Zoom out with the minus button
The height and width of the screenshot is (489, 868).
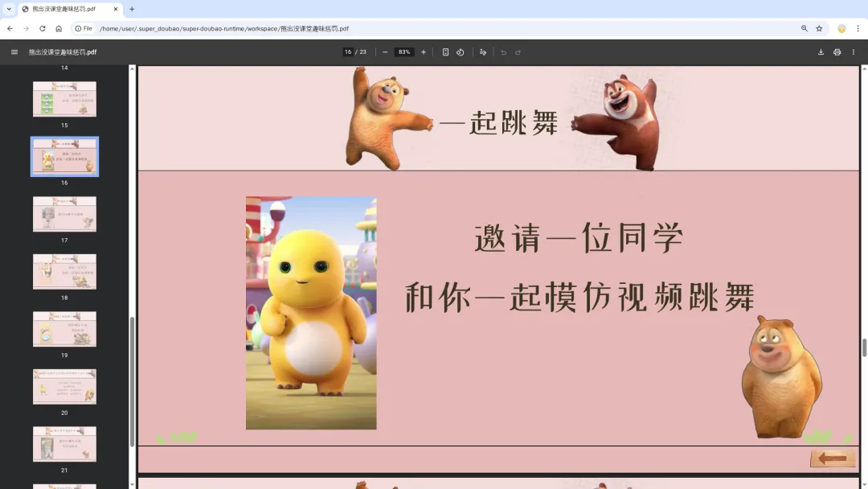click(x=385, y=52)
